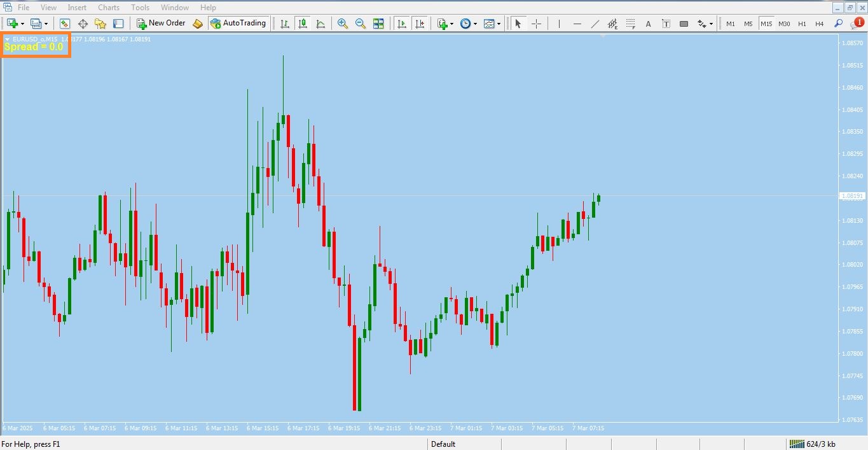Image resolution: width=868 pixels, height=450 pixels.
Task: Click the Search magnifier icon
Action: [x=838, y=24]
